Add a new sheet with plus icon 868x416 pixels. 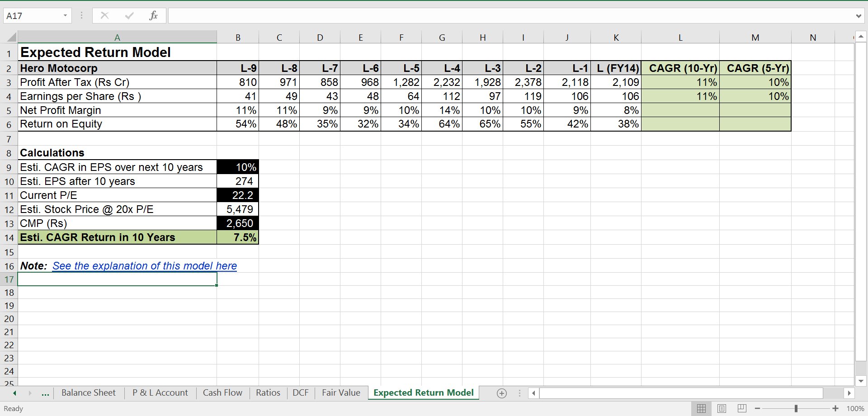(502, 393)
